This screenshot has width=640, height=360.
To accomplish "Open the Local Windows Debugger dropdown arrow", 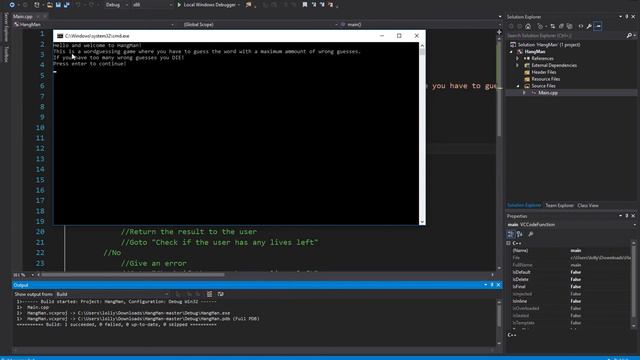I will [x=239, y=5].
